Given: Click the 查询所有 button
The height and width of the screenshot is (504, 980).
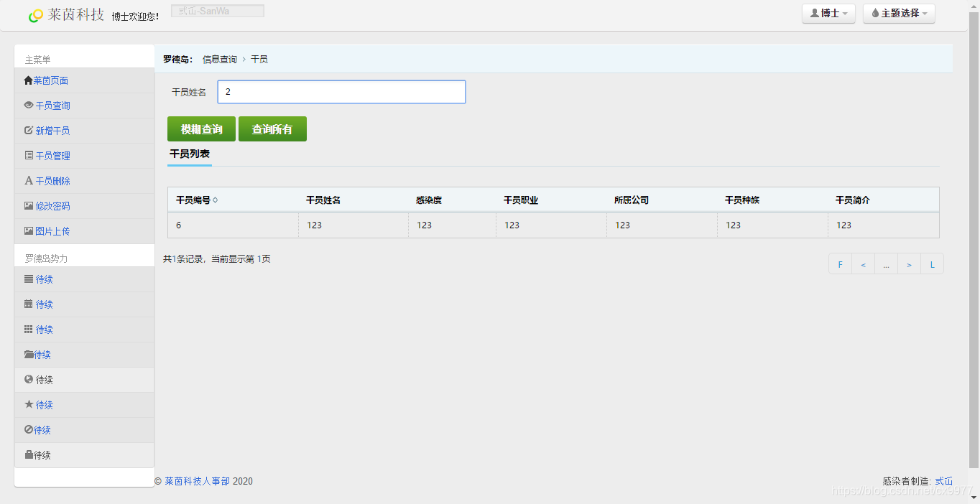Looking at the screenshot, I should [272, 129].
